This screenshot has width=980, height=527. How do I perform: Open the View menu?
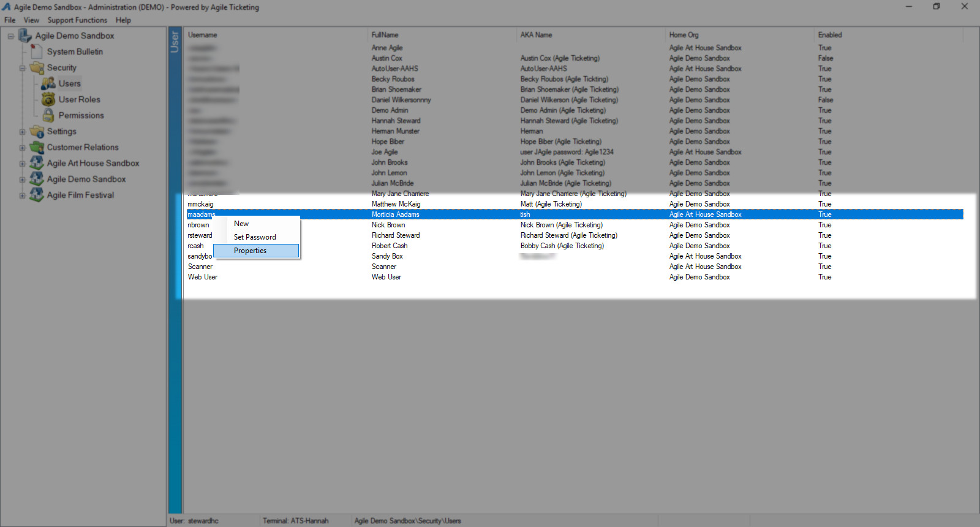31,20
